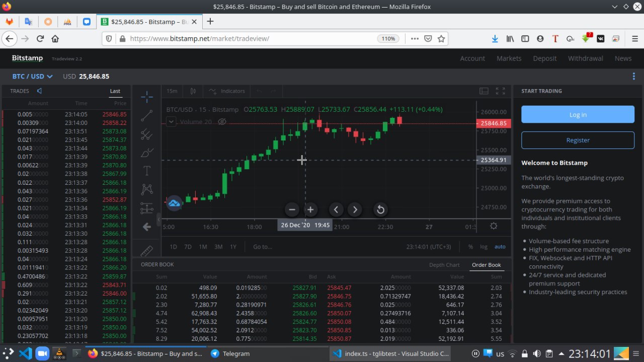Image resolution: width=644 pixels, height=362 pixels.
Task: Click the back arrow in chart toolbar
Action: [147, 227]
